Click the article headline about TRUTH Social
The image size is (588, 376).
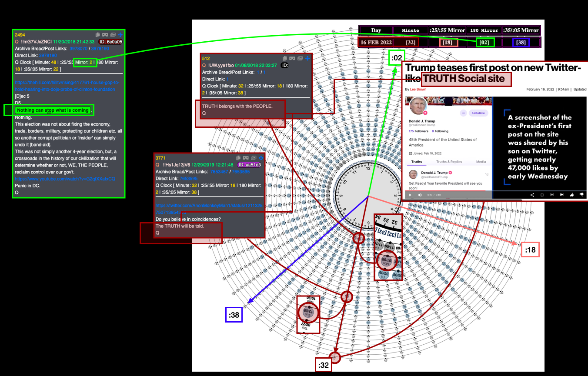click(493, 73)
